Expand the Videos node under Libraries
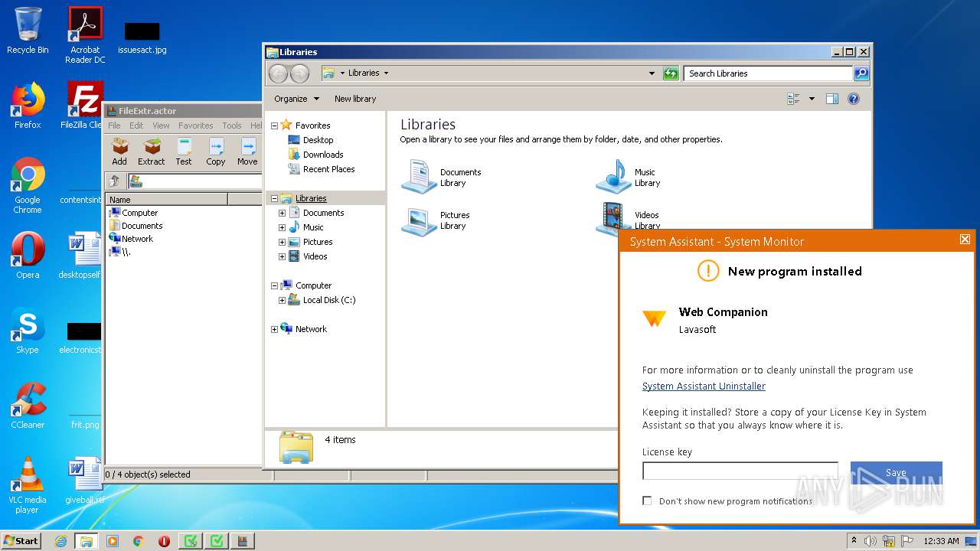Screen dimensions: 980x551 [282, 256]
